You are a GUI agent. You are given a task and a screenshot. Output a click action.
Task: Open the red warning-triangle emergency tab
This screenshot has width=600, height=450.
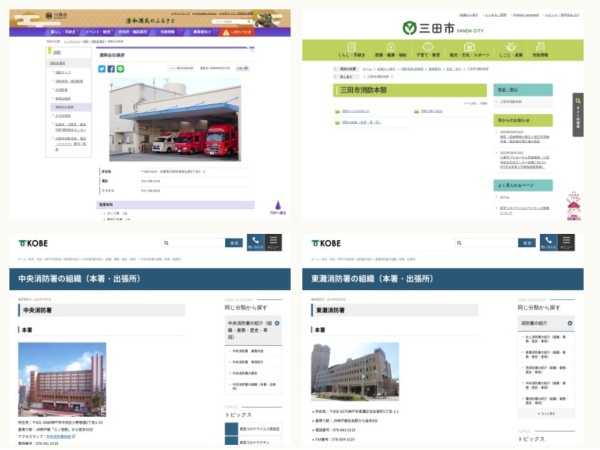pos(238,32)
